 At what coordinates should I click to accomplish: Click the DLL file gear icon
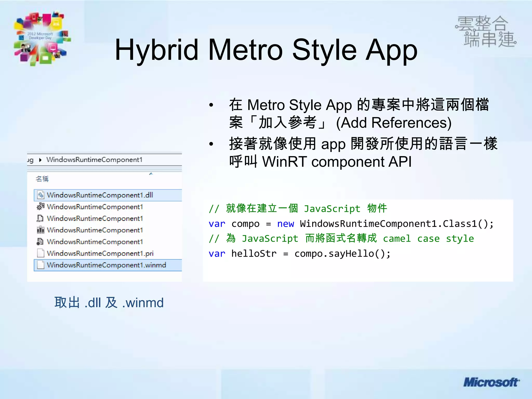41,195
